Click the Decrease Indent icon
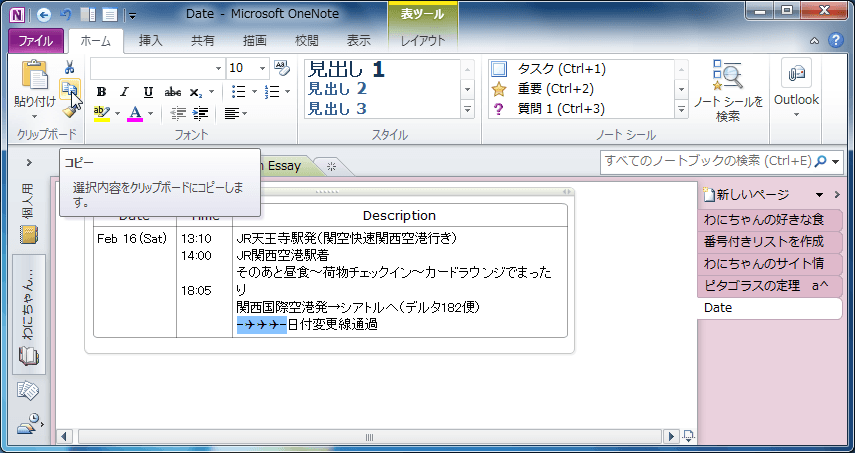855x453 pixels. (x=178, y=113)
